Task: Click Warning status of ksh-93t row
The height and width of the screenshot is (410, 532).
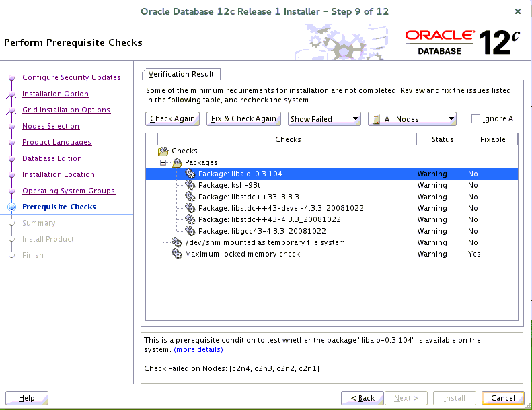Action: point(432,185)
